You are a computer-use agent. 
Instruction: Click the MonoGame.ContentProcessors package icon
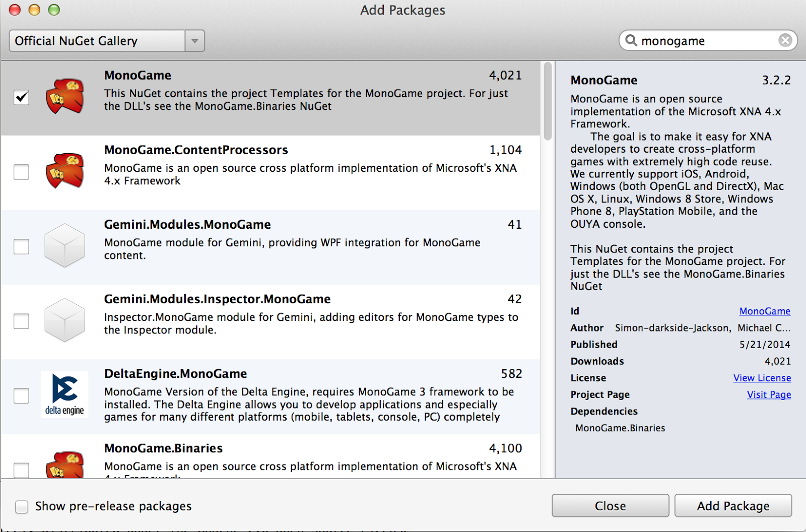coord(64,170)
